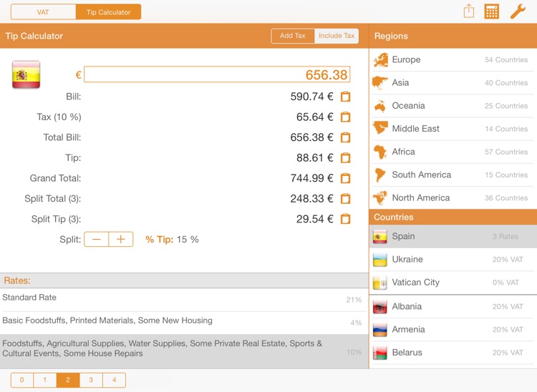Screen dimensions: 537x392
Task: Copy the Total Bill amount to clipboard
Action: 345,137
